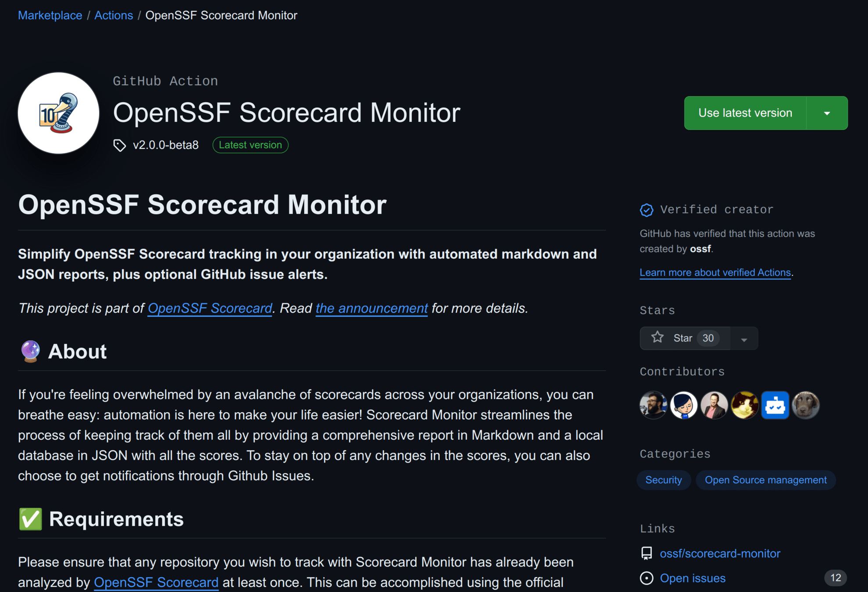Open the announcement link
Screen dimensions: 868x592
coord(371,308)
